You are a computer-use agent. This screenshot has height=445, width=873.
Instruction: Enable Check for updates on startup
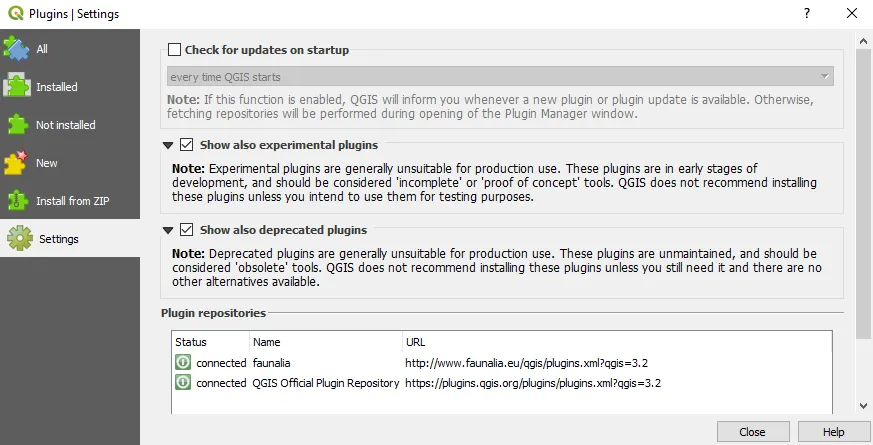click(175, 50)
